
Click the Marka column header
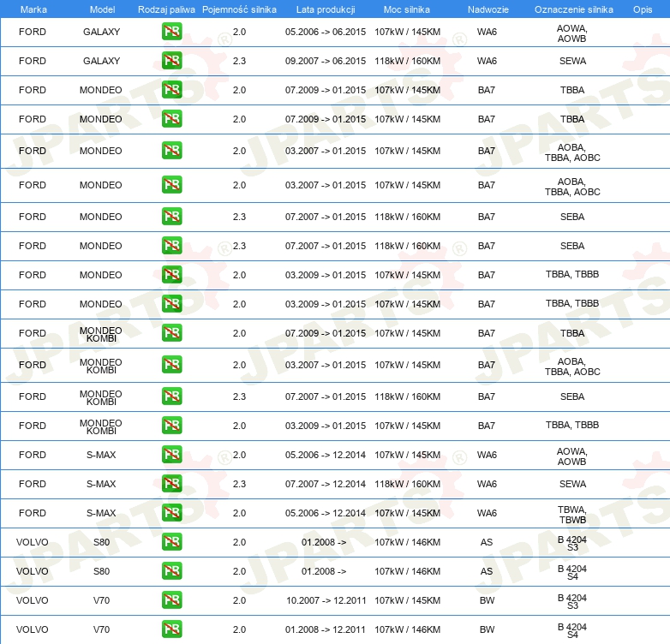(33, 9)
